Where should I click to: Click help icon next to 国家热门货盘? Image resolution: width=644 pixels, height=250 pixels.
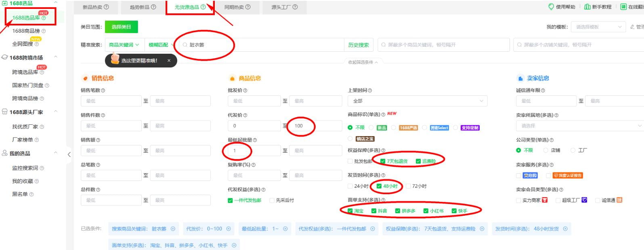click(x=47, y=86)
